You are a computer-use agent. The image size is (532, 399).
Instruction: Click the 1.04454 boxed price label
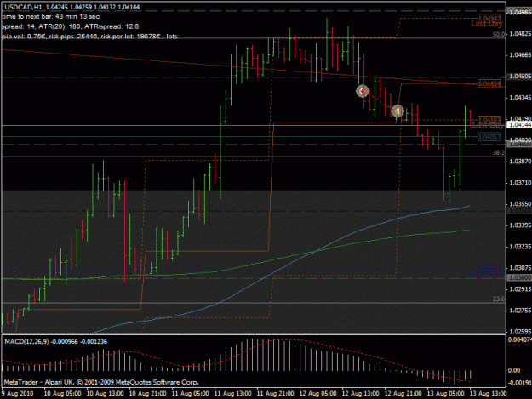(489, 83)
